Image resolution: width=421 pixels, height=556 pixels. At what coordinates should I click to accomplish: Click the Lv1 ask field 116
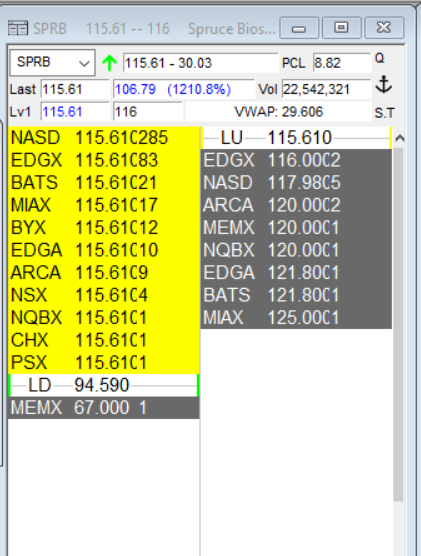click(x=148, y=112)
